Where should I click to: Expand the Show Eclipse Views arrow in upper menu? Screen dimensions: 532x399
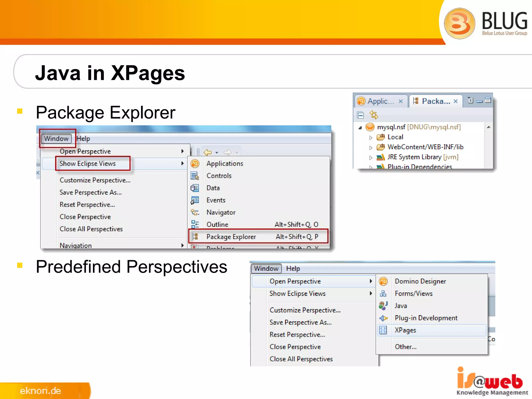pos(182,163)
